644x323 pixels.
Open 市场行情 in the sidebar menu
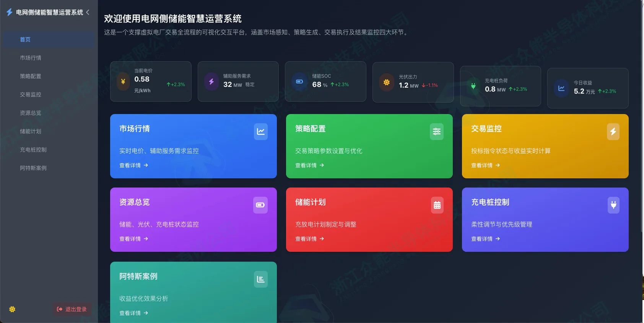[31, 58]
